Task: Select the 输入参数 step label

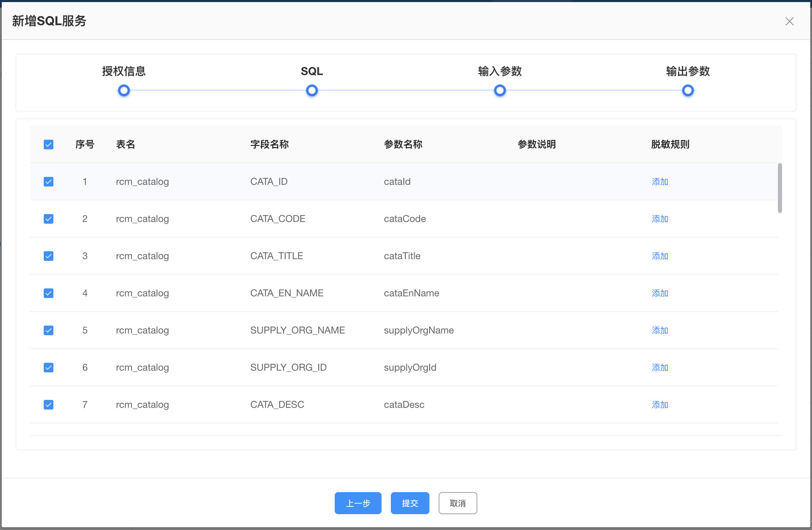Action: pyautogui.click(x=500, y=71)
